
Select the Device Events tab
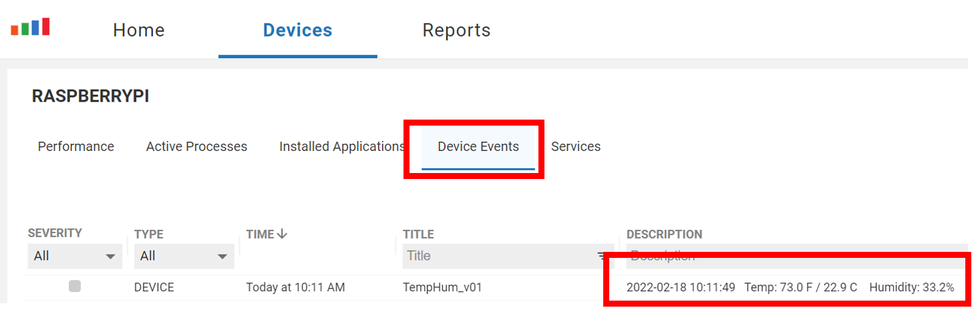tap(478, 148)
